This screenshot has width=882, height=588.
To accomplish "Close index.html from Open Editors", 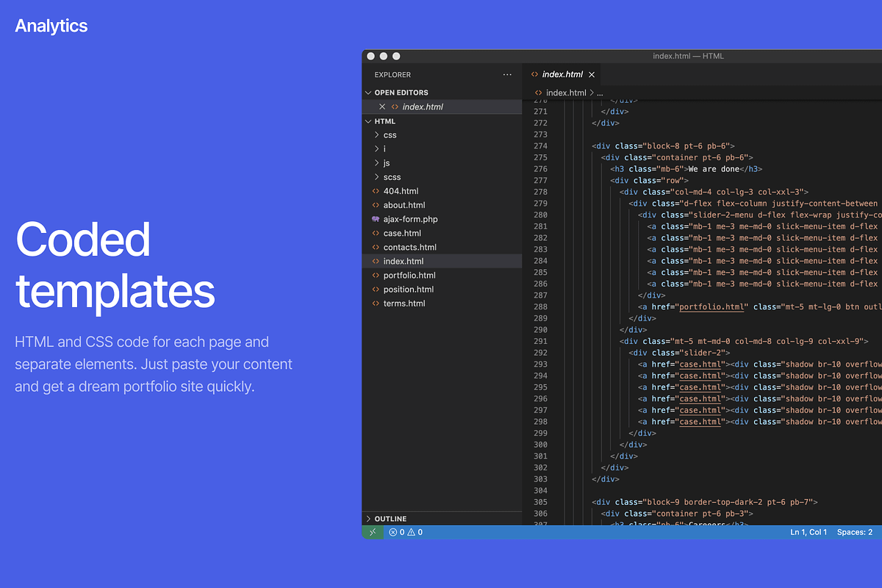I will tap(381, 106).
